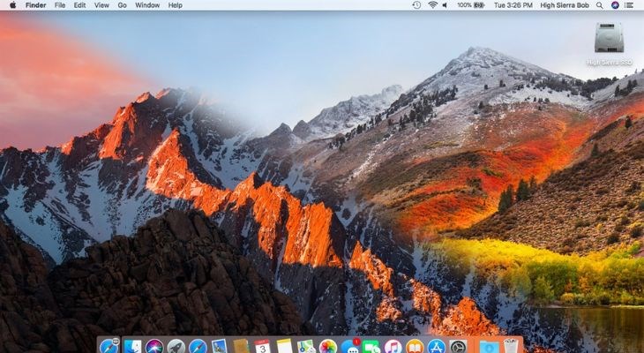This screenshot has width=644, height=353.
Task: Open the View menu
Action: click(101, 5)
